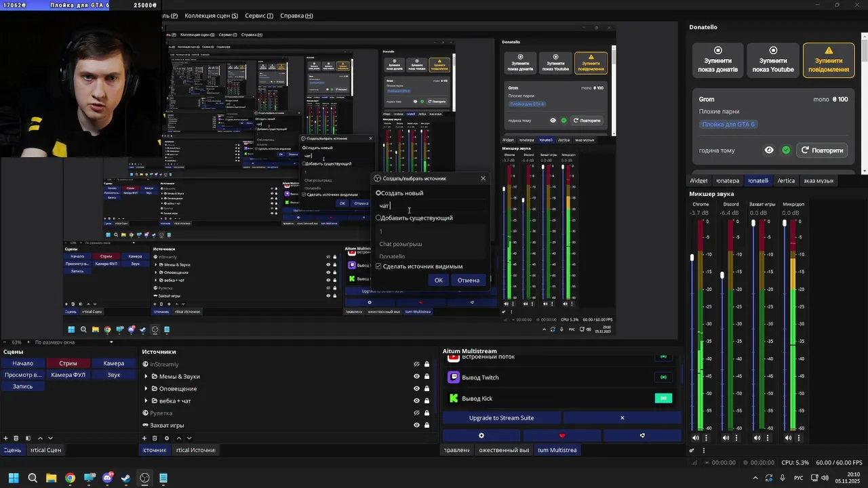Add a new scene with the plus icon
Screen dimensions: 868x488
point(6,439)
